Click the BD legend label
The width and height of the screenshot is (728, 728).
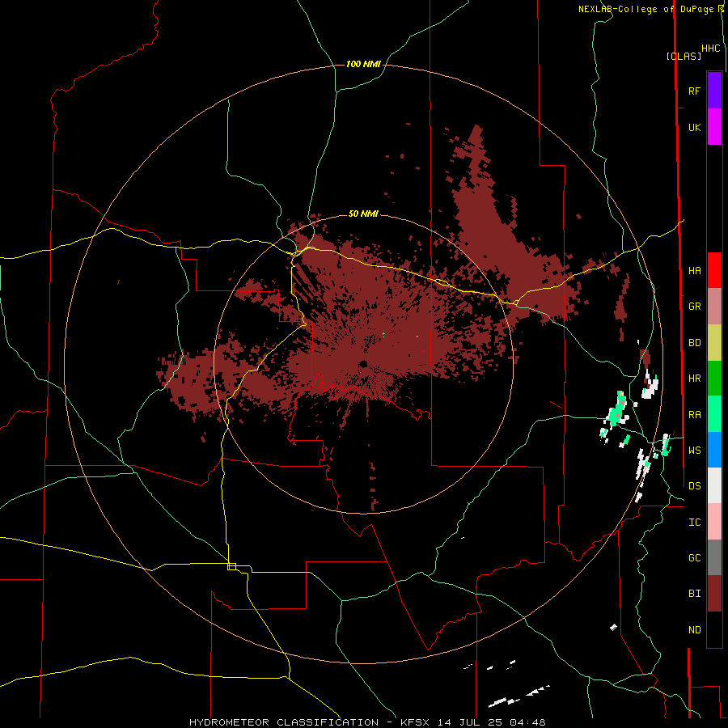coord(695,343)
